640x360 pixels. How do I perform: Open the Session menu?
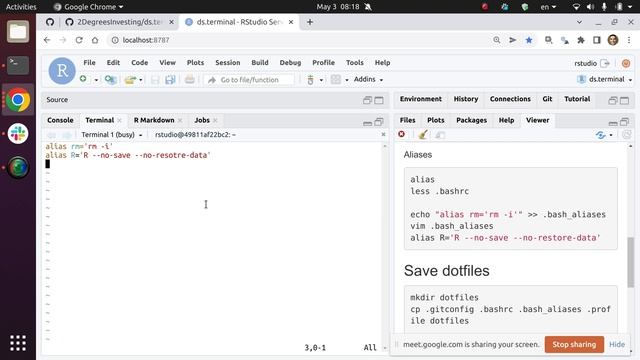point(228,62)
